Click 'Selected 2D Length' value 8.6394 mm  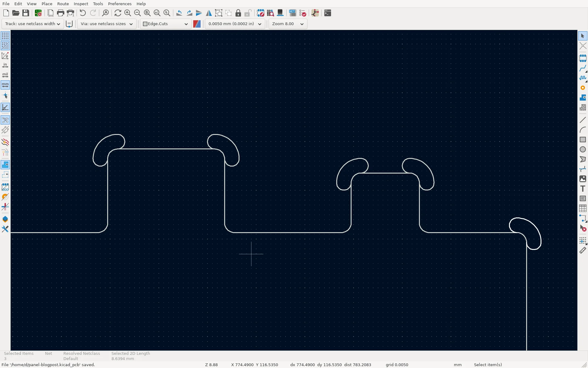[x=123, y=358]
